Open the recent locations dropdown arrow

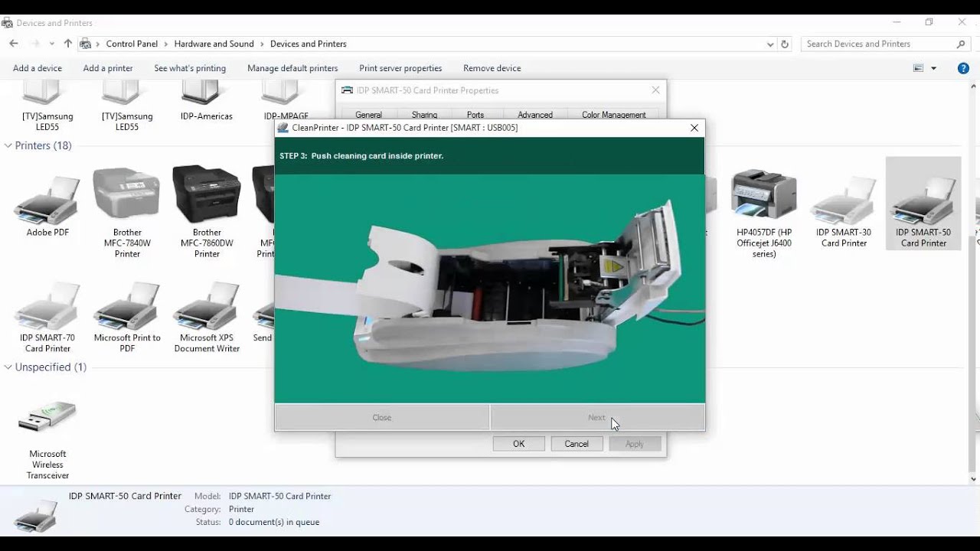54,44
